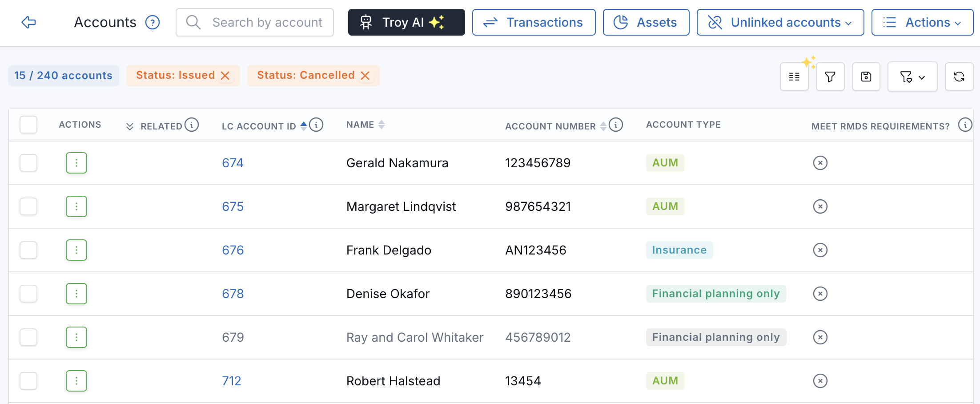Select checkbox for Denise Okafor row
The image size is (980, 404).
tap(28, 294)
